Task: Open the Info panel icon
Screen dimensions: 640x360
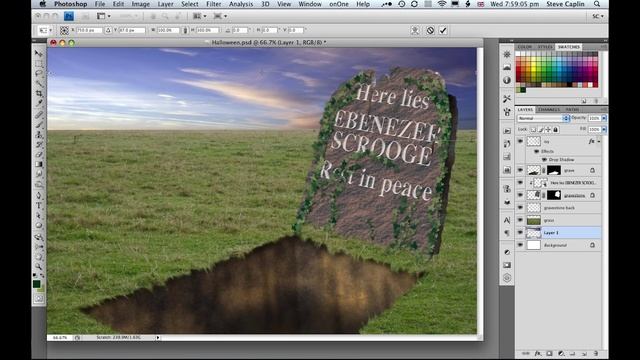Action: [507, 80]
